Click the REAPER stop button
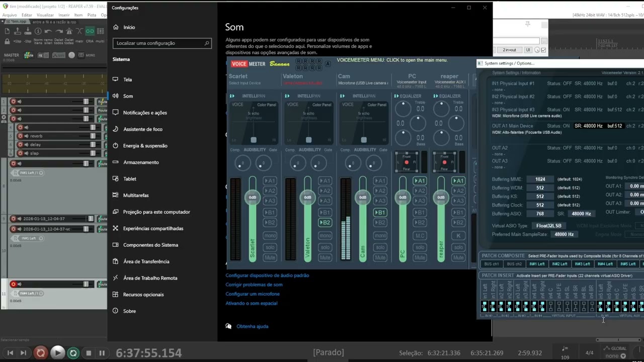The width and height of the screenshot is (644, 362). point(89,353)
